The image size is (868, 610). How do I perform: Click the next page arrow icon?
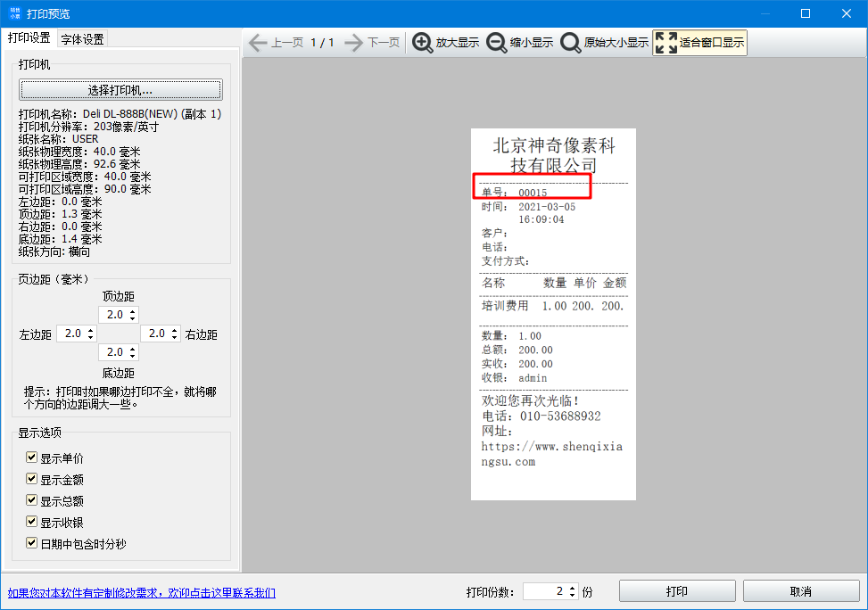click(354, 43)
